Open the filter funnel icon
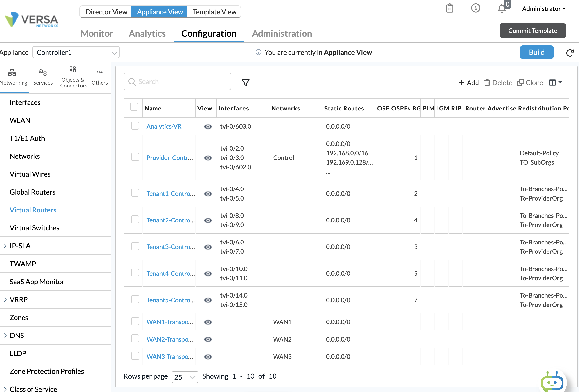Screen dimensions: 579x392 (x=245, y=82)
